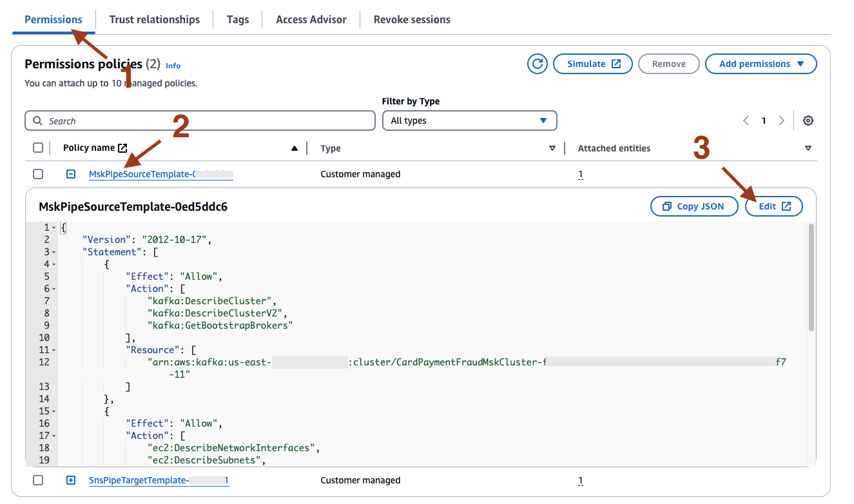The image size is (854, 504).
Task: Switch to the Permissions tab
Action: tap(53, 19)
